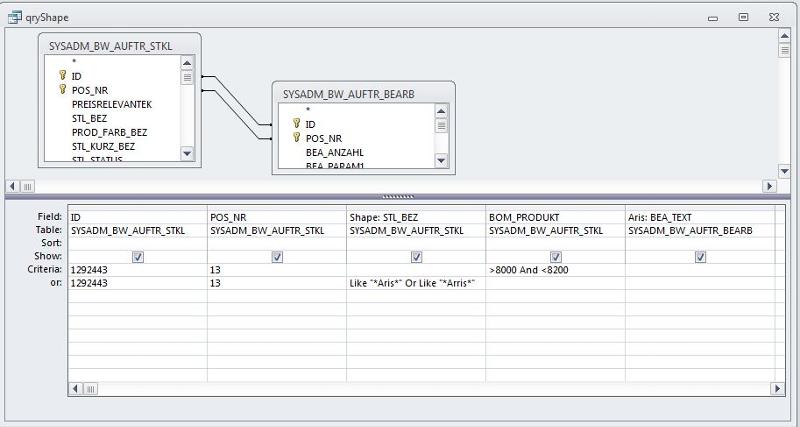Click the BOM_PRODUKT field cell
The height and width of the screenshot is (427, 800).
point(556,217)
